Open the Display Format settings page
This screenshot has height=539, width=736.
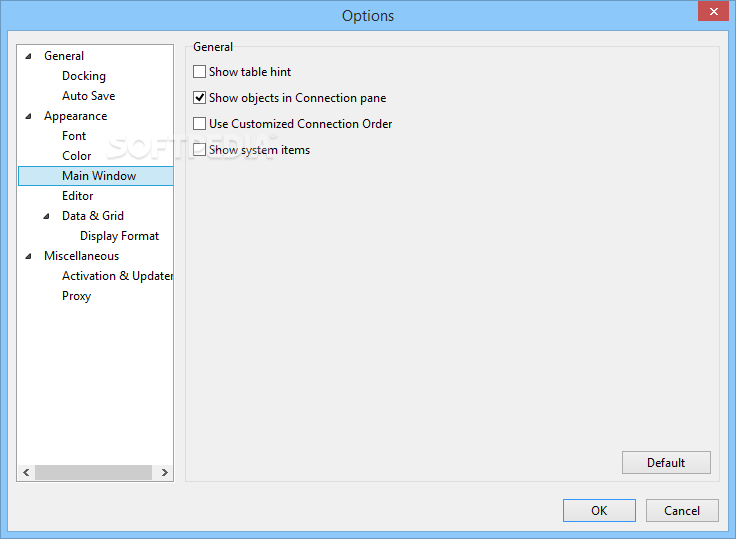click(x=119, y=236)
